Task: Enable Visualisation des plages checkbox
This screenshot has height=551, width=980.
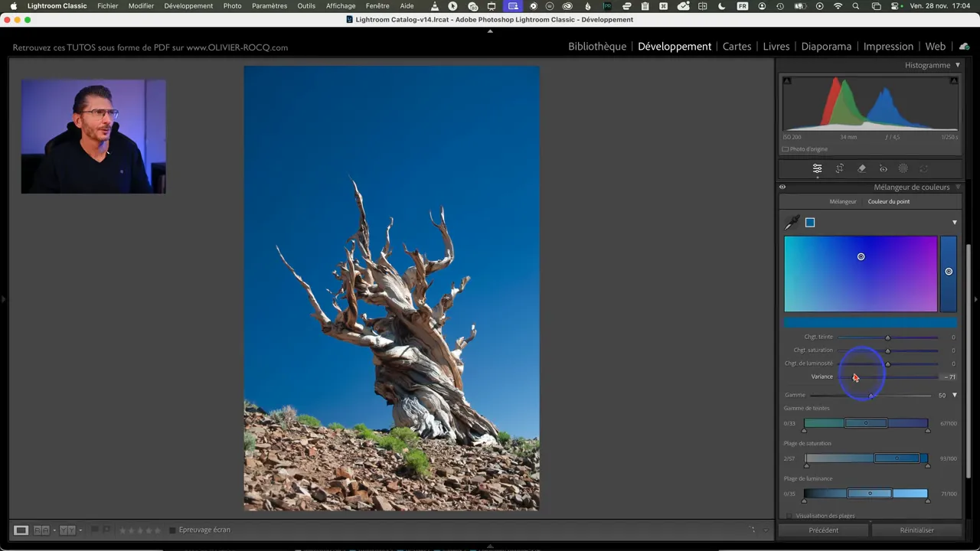Action: pyautogui.click(x=789, y=516)
